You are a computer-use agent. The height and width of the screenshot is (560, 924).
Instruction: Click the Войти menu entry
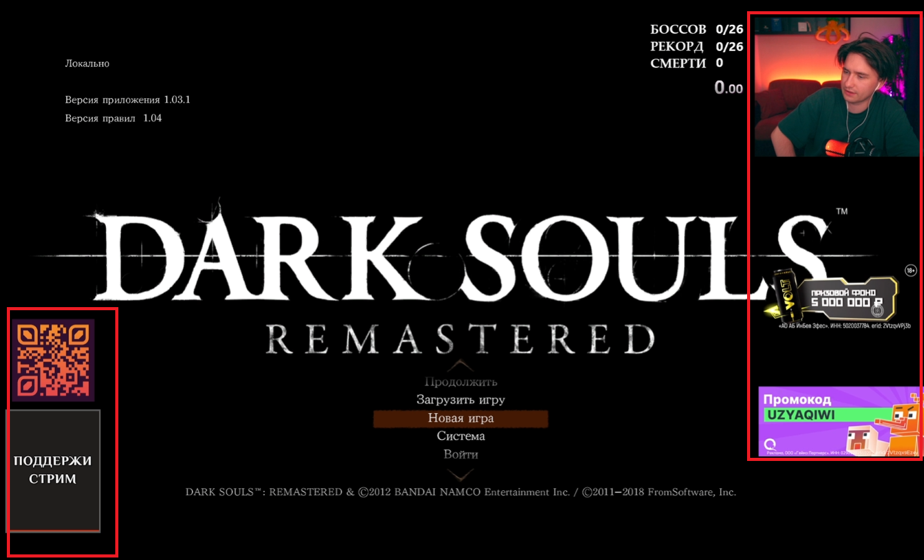tap(460, 454)
